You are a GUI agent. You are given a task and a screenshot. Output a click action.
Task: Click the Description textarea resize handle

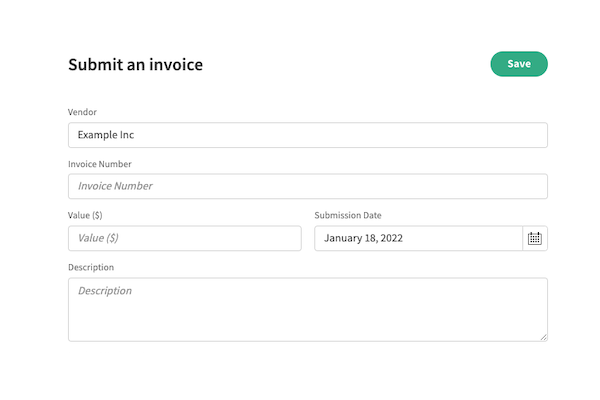[543, 337]
